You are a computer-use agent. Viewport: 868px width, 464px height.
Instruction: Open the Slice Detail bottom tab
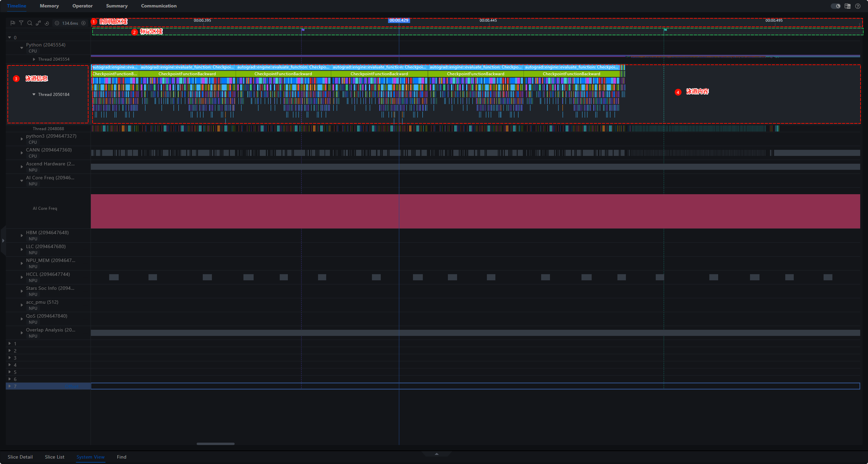(x=20, y=457)
